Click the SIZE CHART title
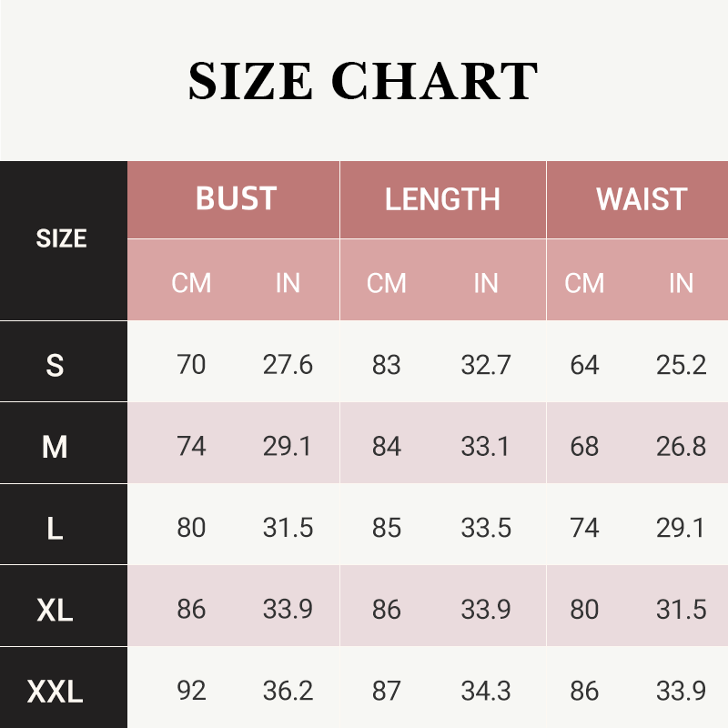This screenshot has width=728, height=728. click(362, 80)
